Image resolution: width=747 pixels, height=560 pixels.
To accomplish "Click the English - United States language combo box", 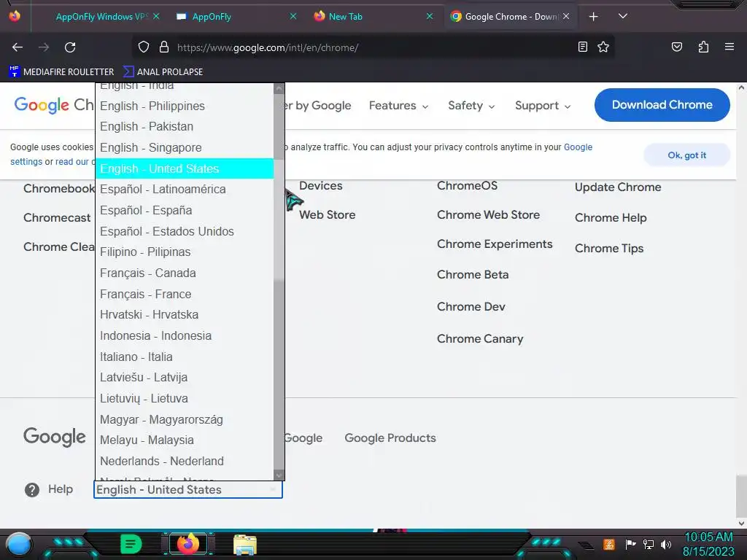I will coord(187,489).
